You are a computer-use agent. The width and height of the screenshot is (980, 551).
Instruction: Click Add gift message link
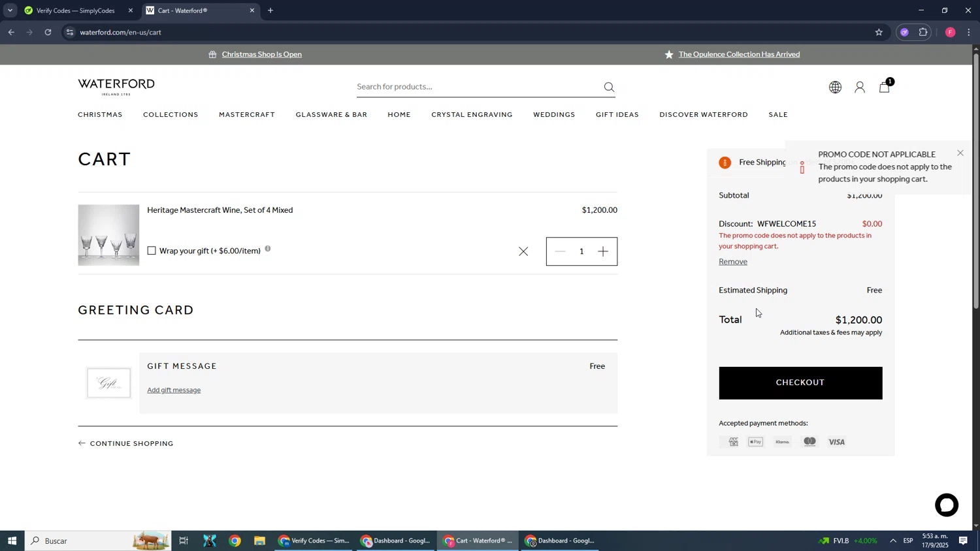(174, 390)
